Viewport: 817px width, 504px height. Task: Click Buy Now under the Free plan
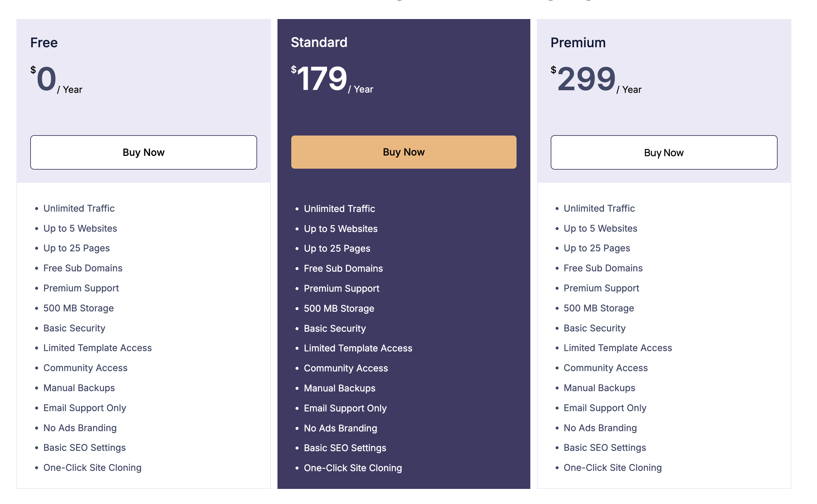click(144, 152)
